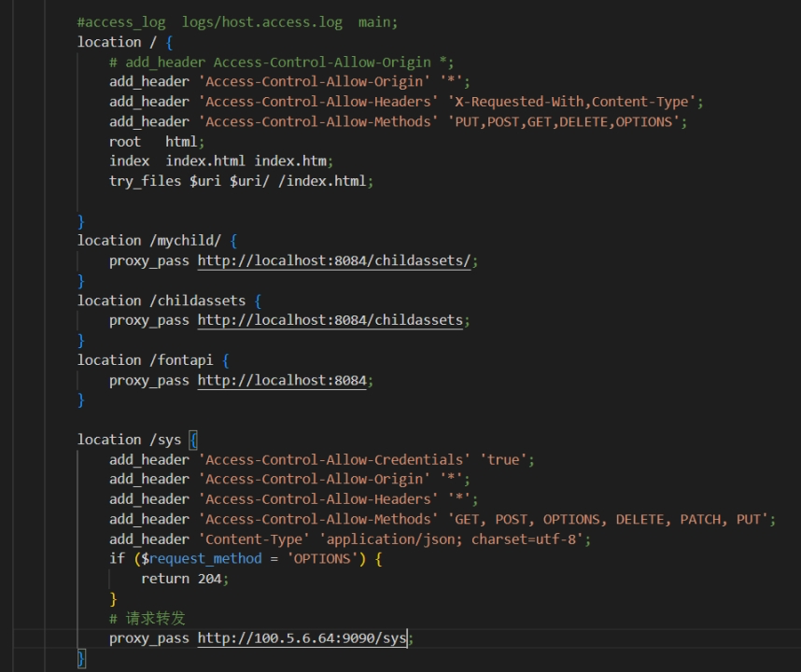Follow the localhost:8084/childassets link under location /childassets
The image size is (801, 672).
[x=330, y=320]
